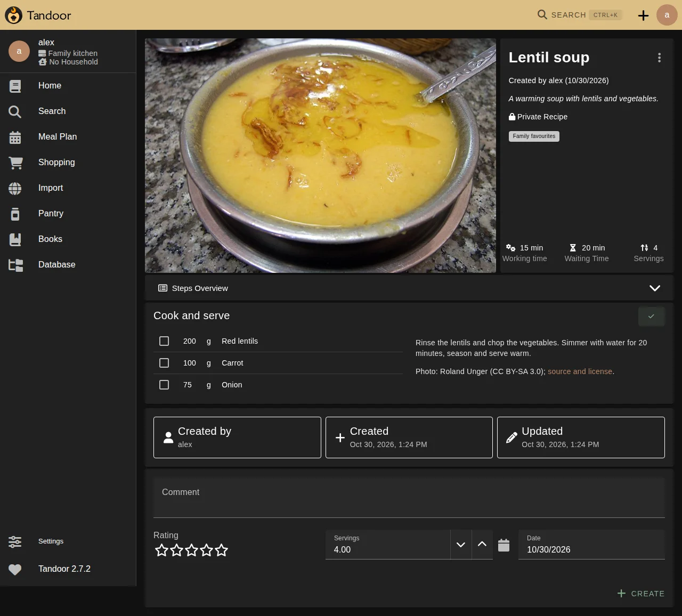682x616 pixels.
Task: Click the Books bookmark icon
Action: coord(15,240)
